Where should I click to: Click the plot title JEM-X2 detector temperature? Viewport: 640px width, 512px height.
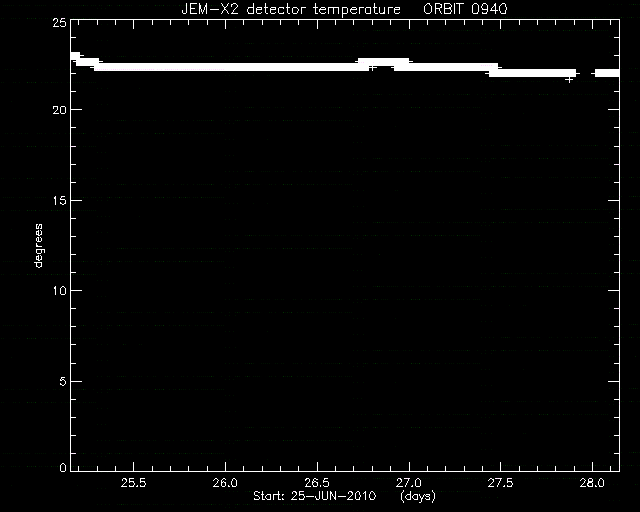pos(291,9)
